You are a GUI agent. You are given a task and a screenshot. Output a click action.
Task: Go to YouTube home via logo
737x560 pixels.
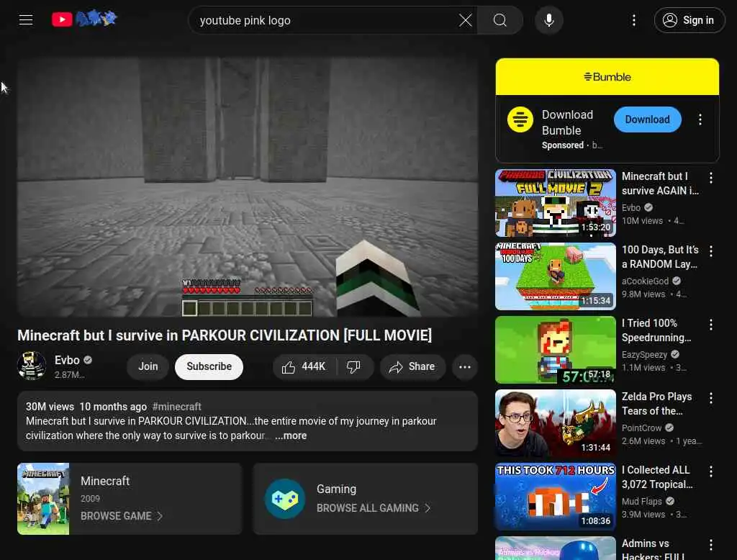[x=62, y=19]
